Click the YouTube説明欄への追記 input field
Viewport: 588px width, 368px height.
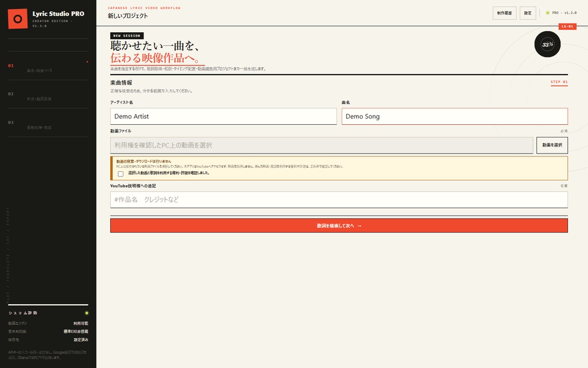(x=339, y=200)
